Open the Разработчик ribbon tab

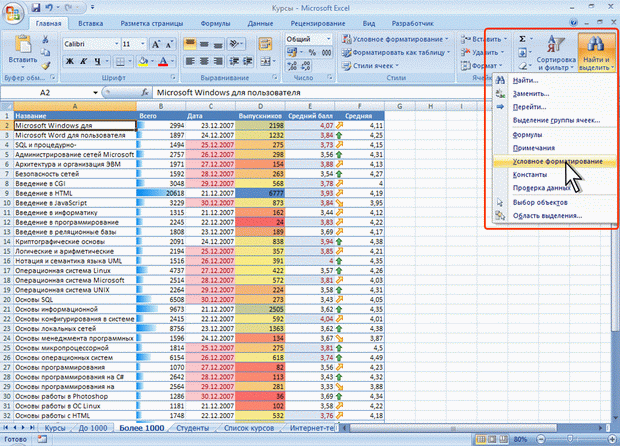(x=412, y=23)
